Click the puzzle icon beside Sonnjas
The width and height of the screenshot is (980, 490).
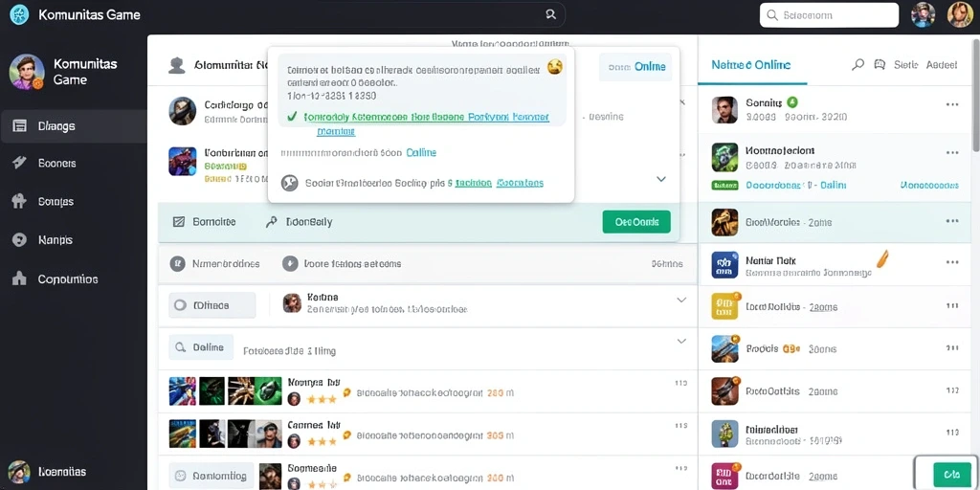(x=19, y=201)
